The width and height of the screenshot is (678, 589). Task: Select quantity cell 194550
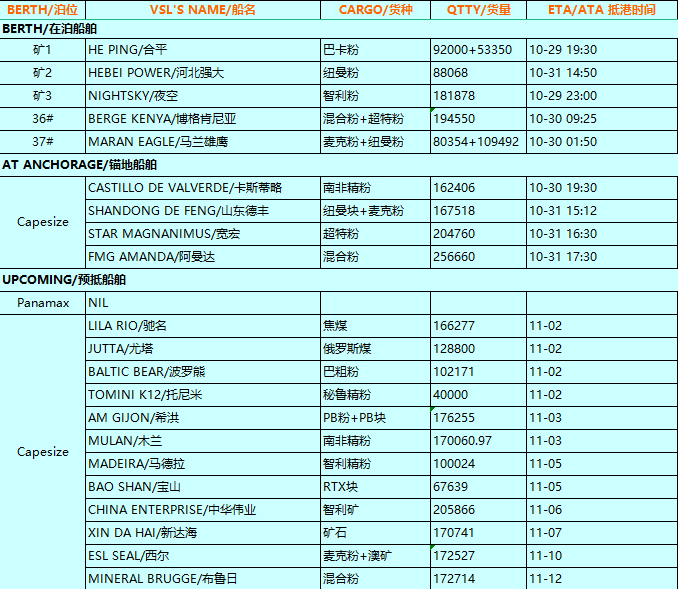click(x=478, y=118)
